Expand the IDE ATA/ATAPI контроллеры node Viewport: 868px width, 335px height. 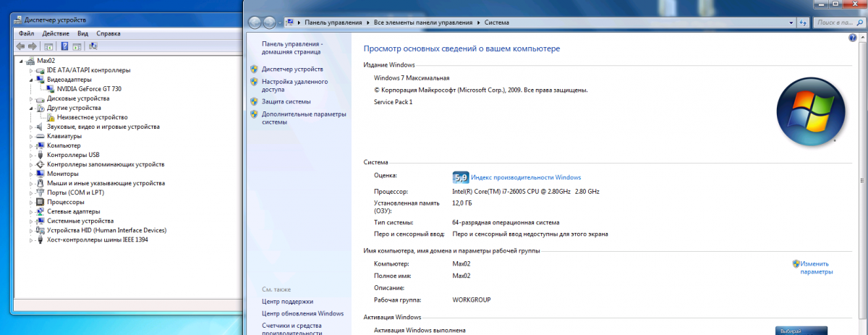pos(31,70)
